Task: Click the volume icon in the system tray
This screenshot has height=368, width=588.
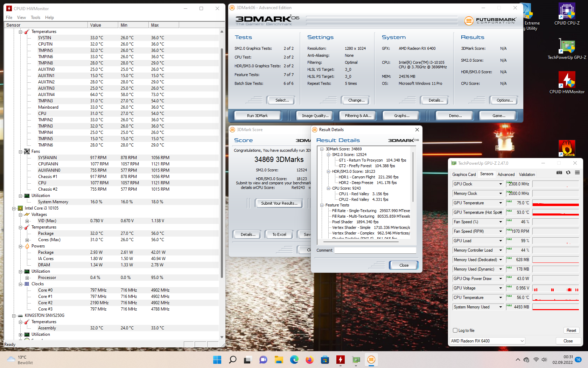Action: click(x=544, y=360)
